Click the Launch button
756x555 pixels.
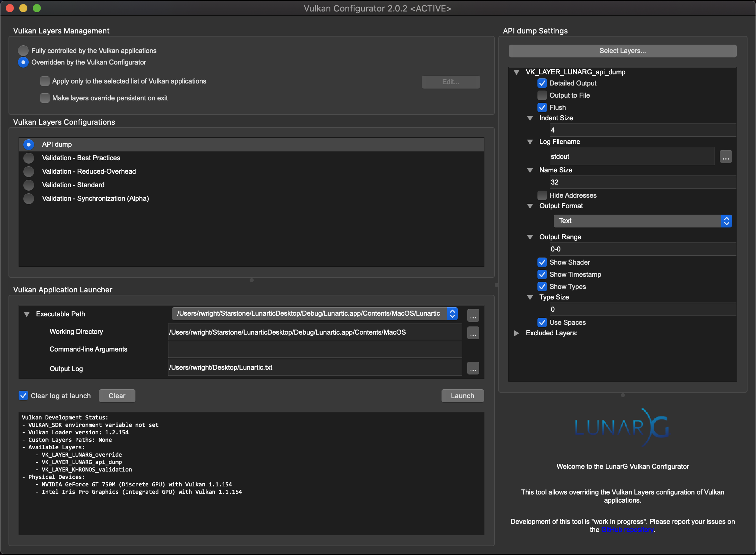[x=462, y=396]
